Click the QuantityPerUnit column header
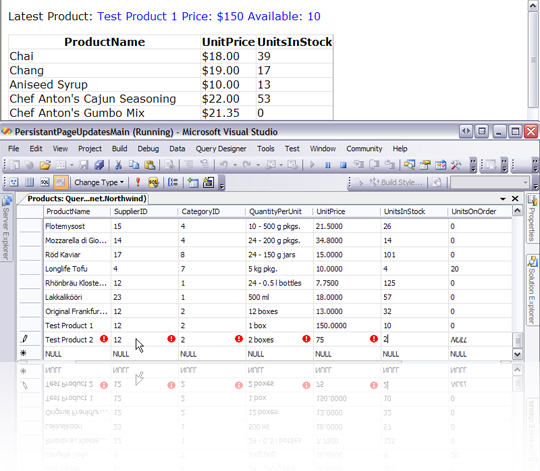Screen dimensions: 540x471 [x=279, y=211]
